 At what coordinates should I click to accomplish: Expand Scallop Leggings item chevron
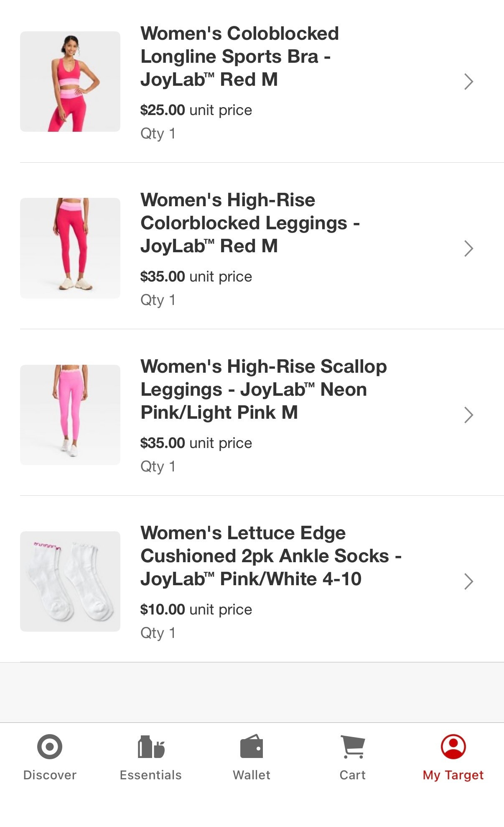(x=468, y=415)
